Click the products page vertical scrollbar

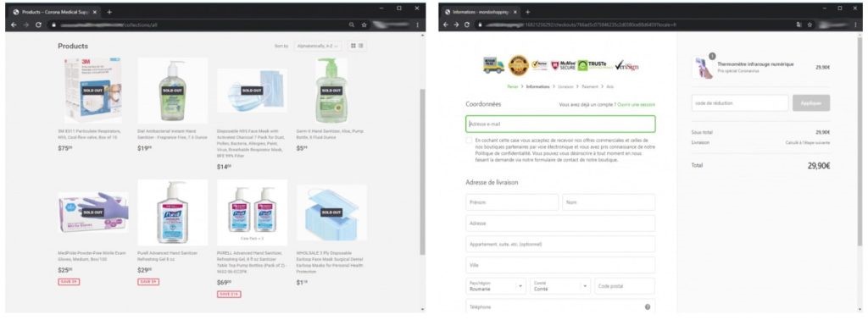[422, 171]
